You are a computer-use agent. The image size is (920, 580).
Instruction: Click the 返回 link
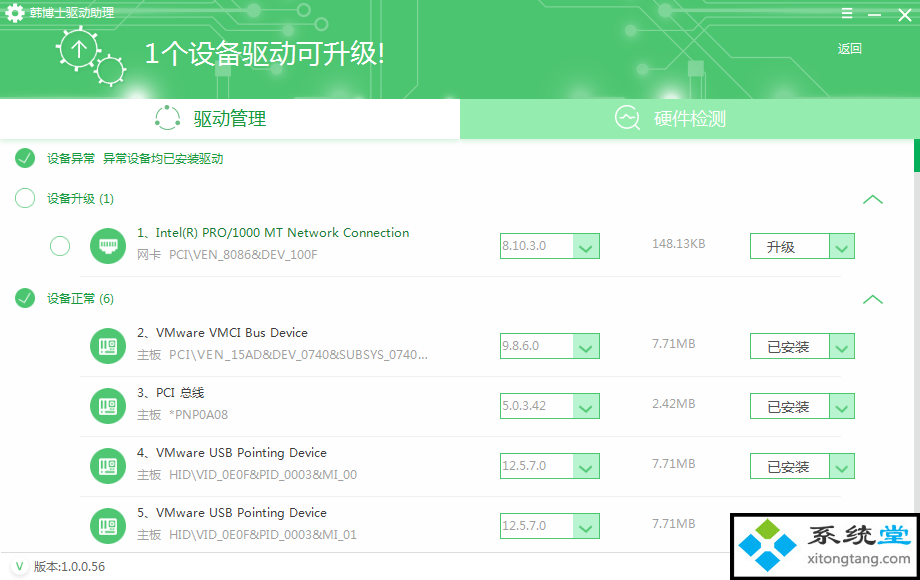850,49
